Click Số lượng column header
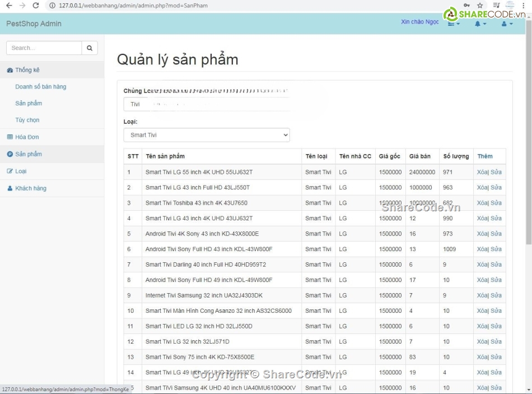The image size is (532, 394). tap(456, 156)
